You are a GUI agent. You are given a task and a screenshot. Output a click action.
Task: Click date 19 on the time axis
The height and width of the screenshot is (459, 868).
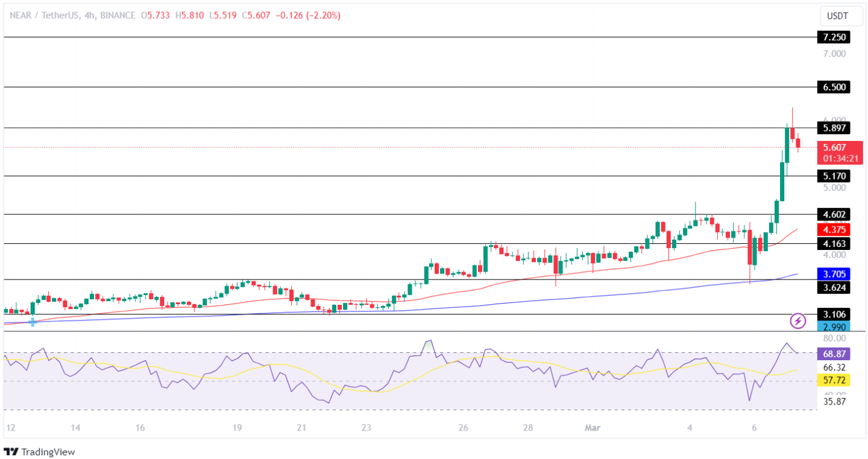(x=237, y=428)
